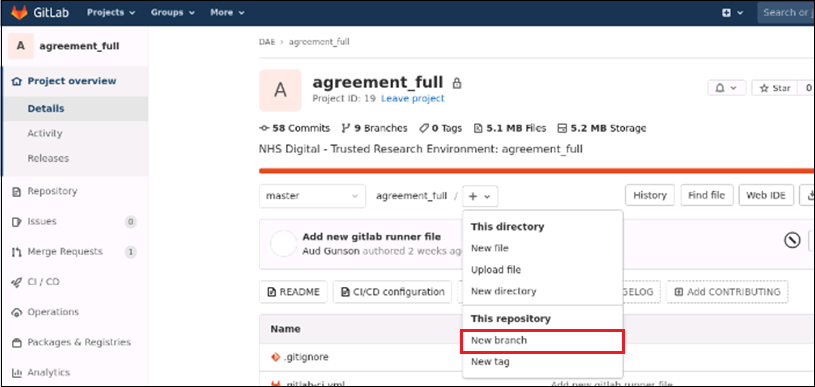Click the Merge Requests count badge
The image size is (815, 387).
click(x=130, y=252)
